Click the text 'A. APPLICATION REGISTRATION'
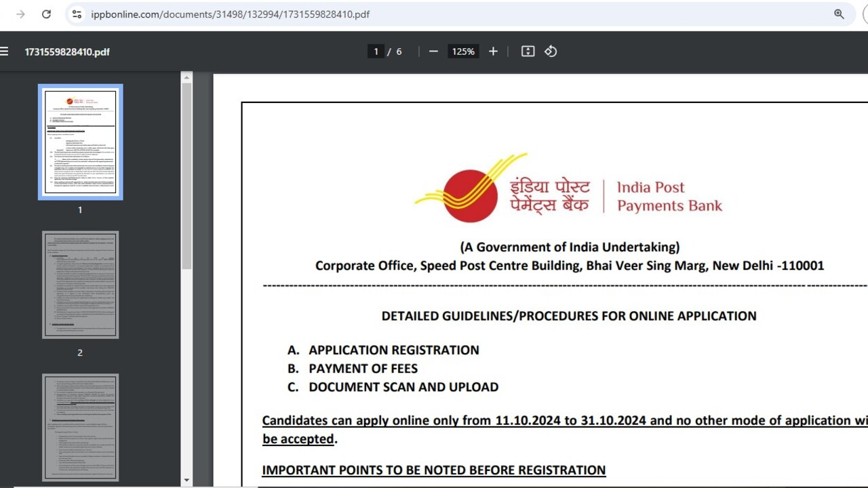 pyautogui.click(x=383, y=350)
